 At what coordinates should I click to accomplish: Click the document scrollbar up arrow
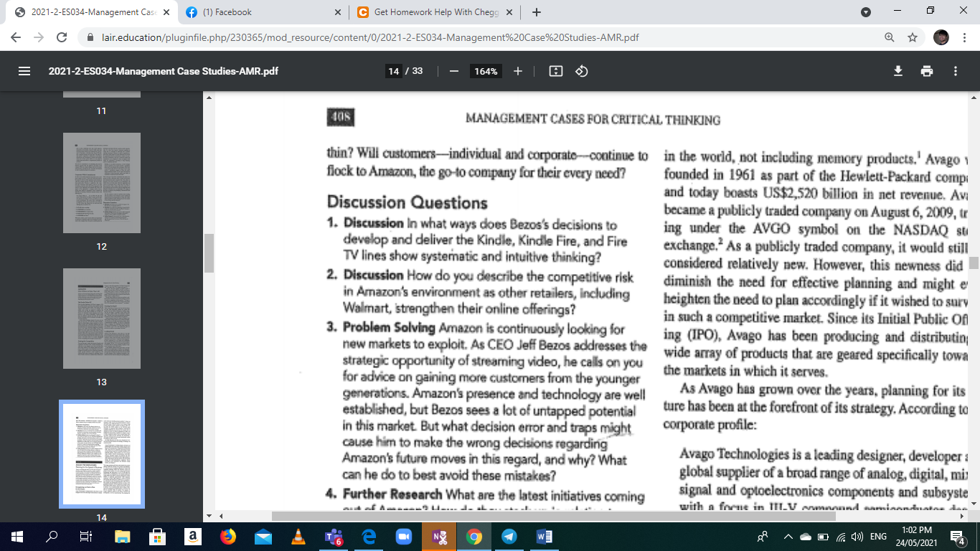pyautogui.click(x=974, y=96)
